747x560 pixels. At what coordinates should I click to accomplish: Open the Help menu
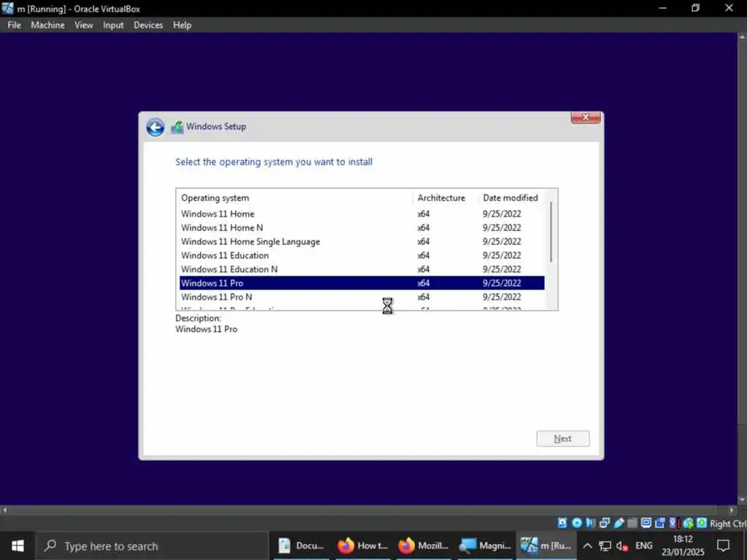182,26
